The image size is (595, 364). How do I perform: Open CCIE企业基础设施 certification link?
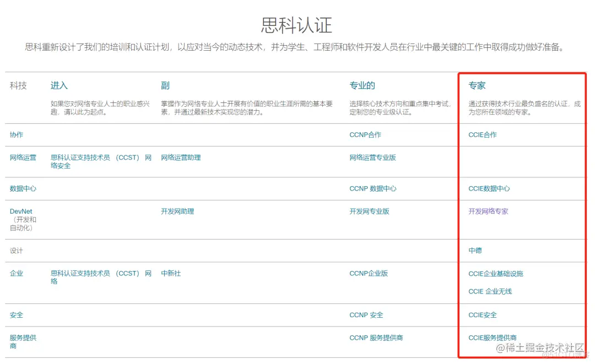tap(496, 274)
